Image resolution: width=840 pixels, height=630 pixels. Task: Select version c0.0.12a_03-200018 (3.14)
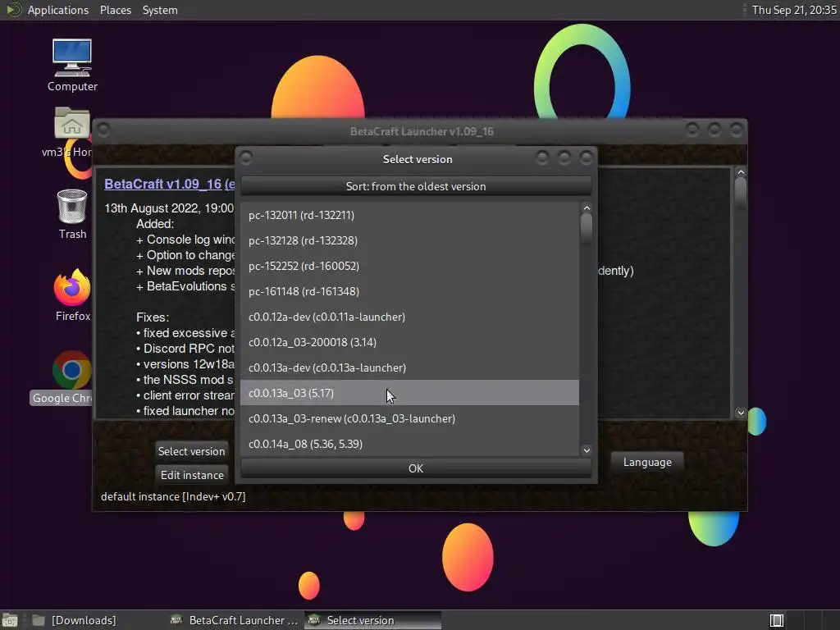coord(409,342)
